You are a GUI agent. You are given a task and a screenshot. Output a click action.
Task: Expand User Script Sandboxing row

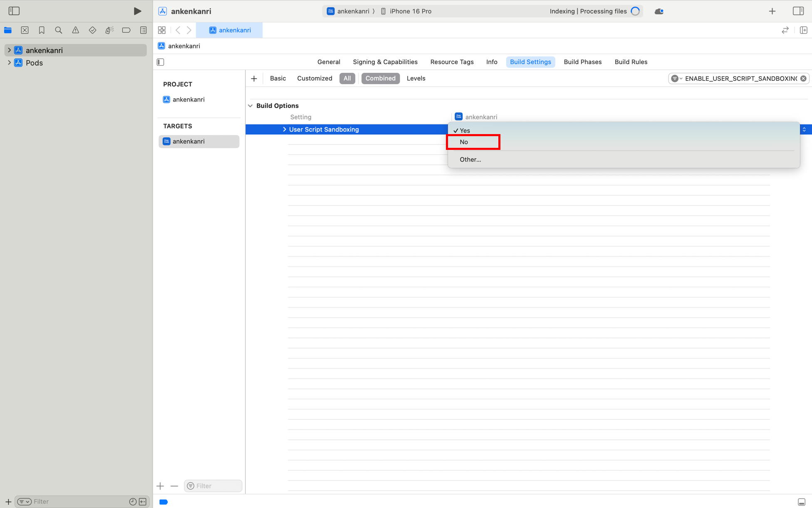285,129
